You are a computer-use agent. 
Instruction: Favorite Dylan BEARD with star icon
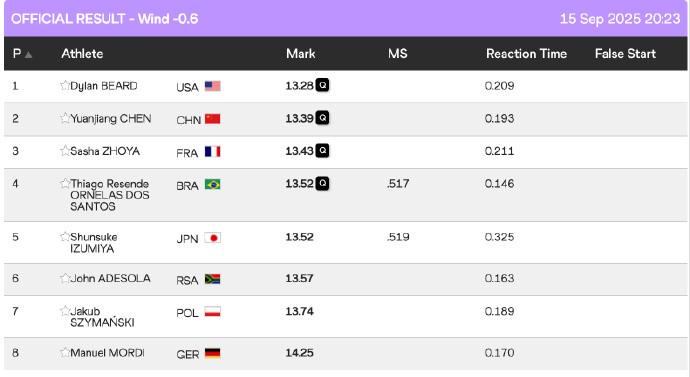[65, 85]
